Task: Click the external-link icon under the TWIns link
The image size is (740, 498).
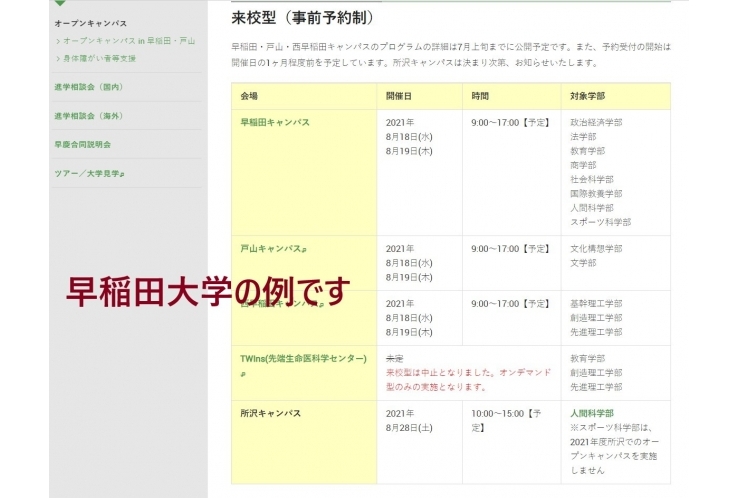Action: point(243,374)
